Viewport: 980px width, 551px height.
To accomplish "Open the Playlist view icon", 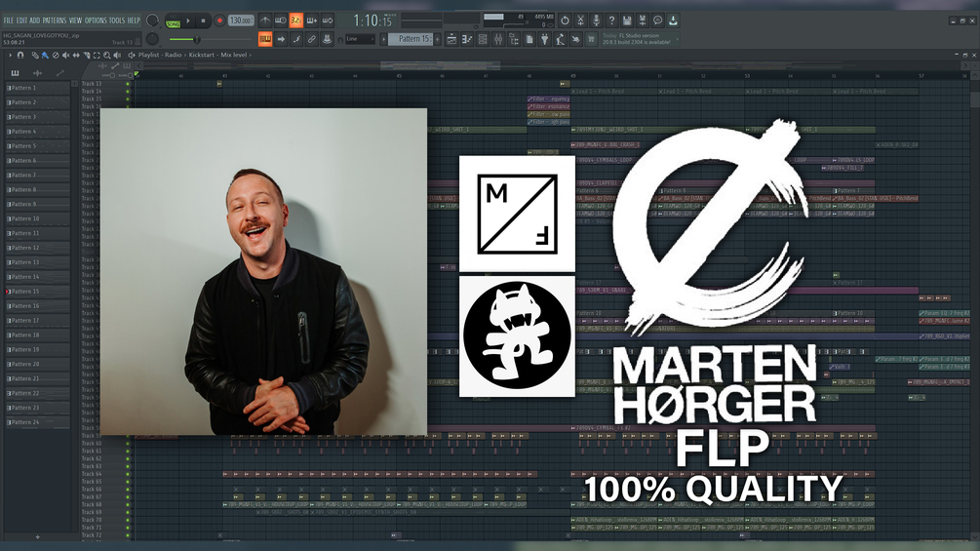I will pyautogui.click(x=451, y=39).
